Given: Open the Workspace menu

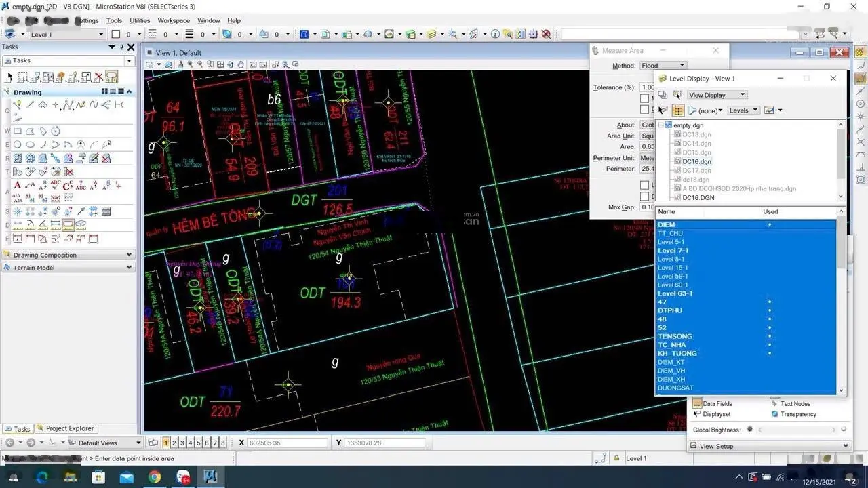Looking at the screenshot, I should pyautogui.click(x=174, y=20).
